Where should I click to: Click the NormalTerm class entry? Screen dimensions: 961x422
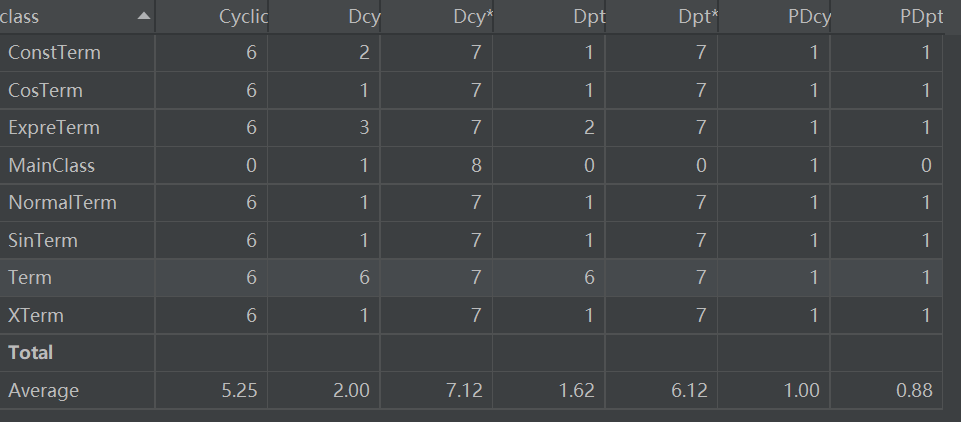(x=62, y=203)
